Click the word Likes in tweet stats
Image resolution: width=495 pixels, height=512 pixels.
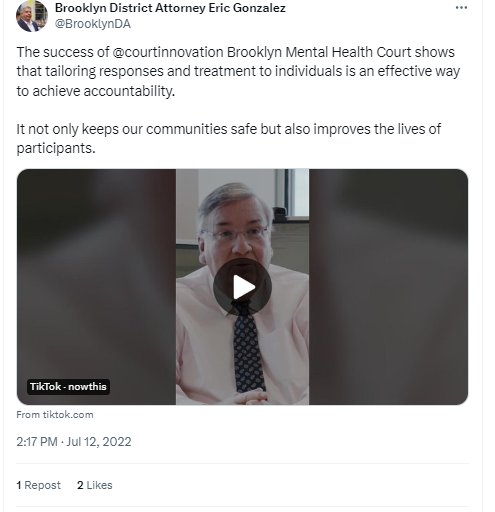pyautogui.click(x=99, y=485)
